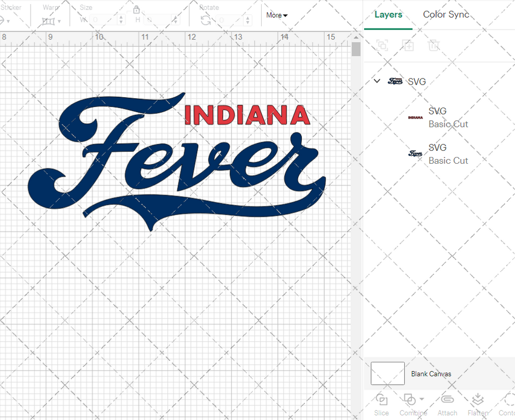
Task: Click the Blank Canvas color swatch
Action: coord(387,373)
